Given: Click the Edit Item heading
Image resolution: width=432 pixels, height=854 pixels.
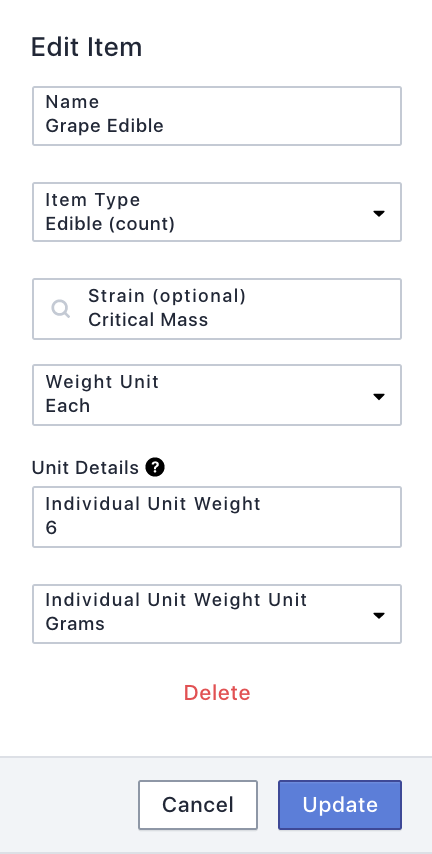Looking at the screenshot, I should click(x=86, y=47).
